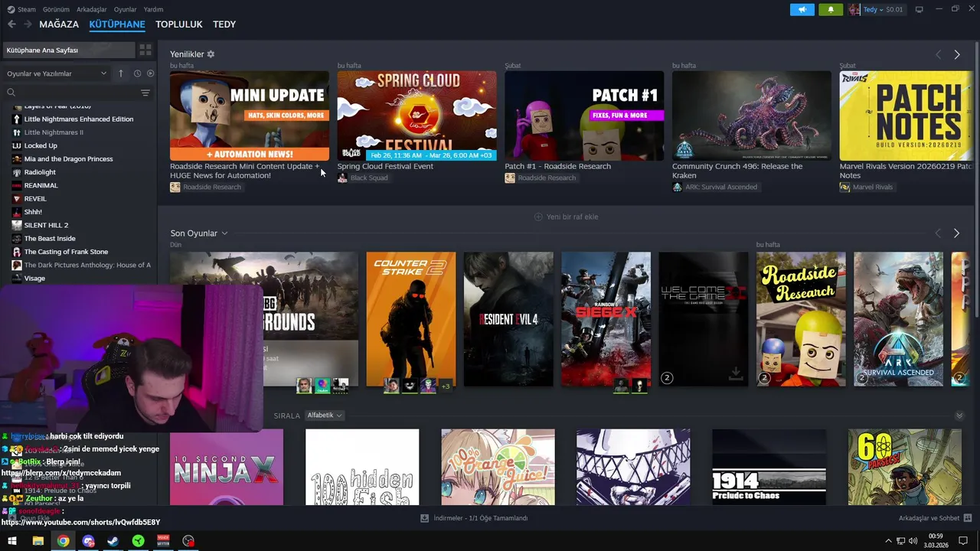Open advanced filter options icon
Screen dimensions: 980x551
coord(145,93)
